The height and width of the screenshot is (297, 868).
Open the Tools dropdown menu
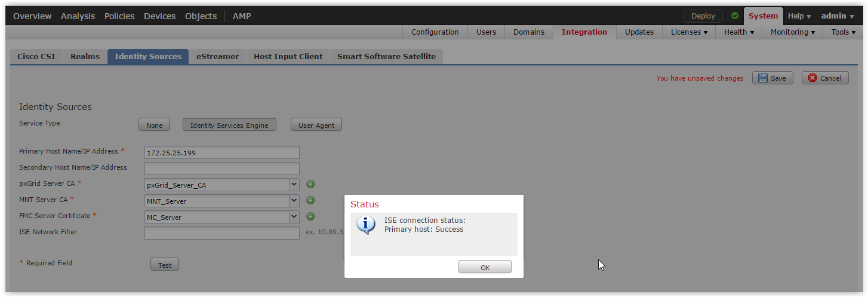844,32
